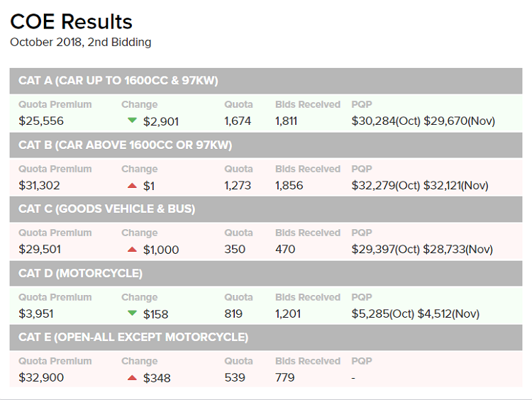The height and width of the screenshot is (400, 532).
Task: Click CAT B quota premium $31,302
Action: [40, 186]
